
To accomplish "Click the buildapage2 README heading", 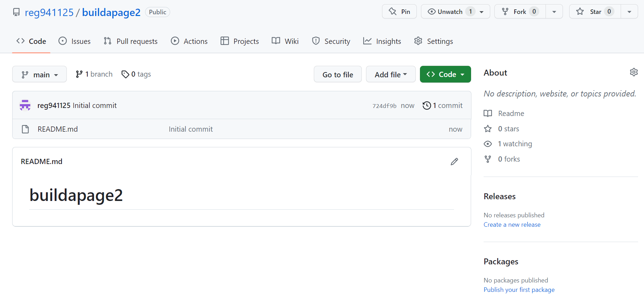I will pos(76,195).
